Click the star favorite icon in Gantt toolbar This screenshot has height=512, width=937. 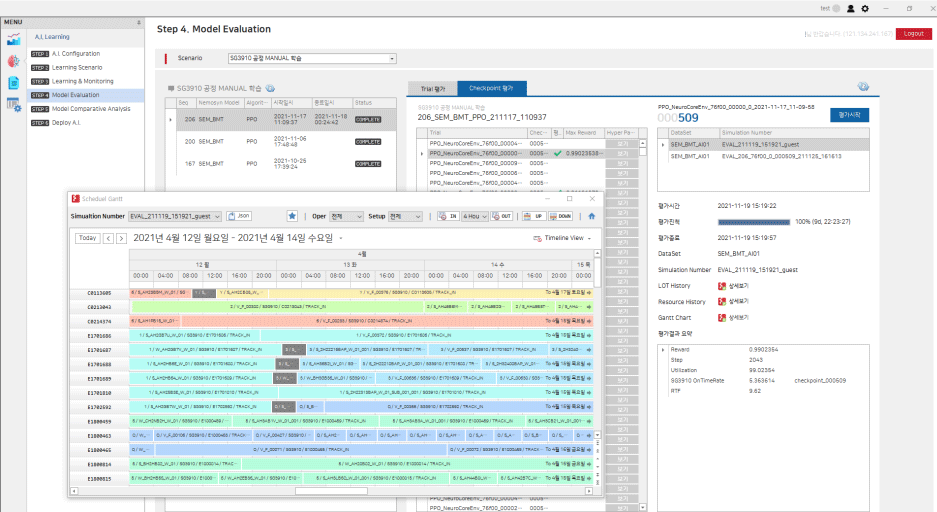point(292,215)
